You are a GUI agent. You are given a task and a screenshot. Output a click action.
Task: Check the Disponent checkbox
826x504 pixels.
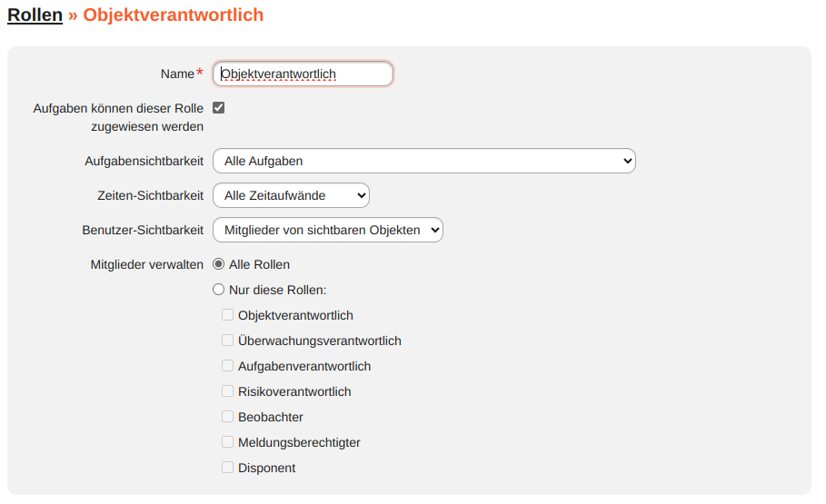coord(227,468)
